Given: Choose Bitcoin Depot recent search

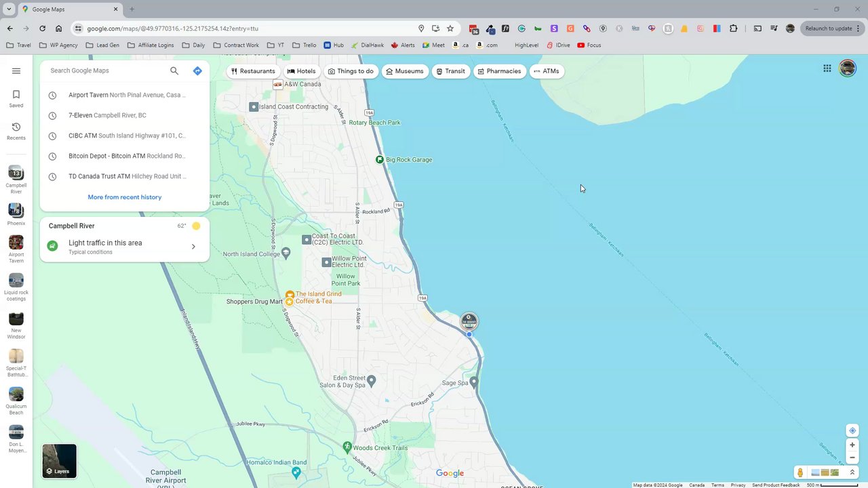Looking at the screenshot, I should point(125,156).
